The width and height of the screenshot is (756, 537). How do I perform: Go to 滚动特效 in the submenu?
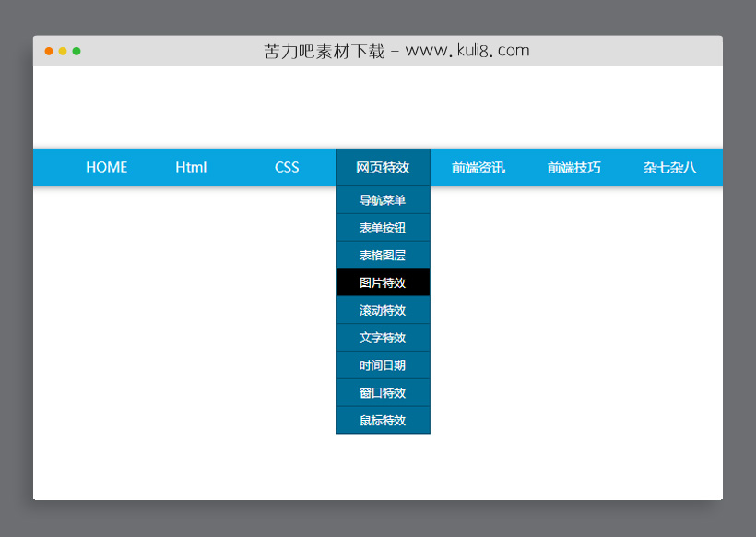point(383,310)
